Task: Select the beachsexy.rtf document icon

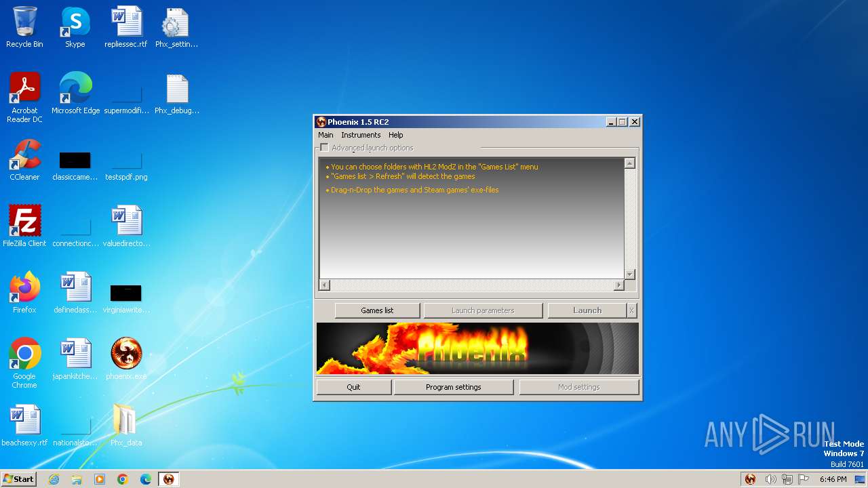Action: [24, 426]
